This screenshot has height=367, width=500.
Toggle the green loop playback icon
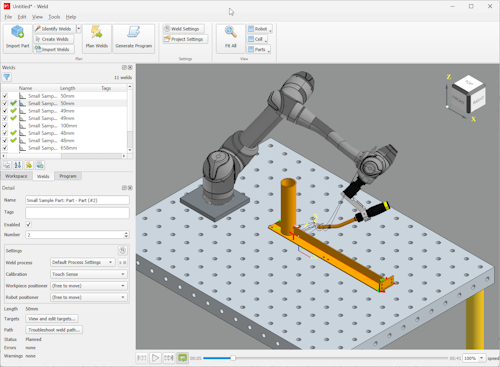pyautogui.click(x=182, y=358)
